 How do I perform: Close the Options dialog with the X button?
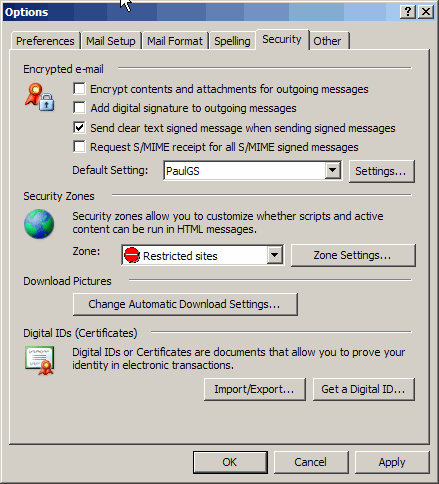[x=426, y=12]
